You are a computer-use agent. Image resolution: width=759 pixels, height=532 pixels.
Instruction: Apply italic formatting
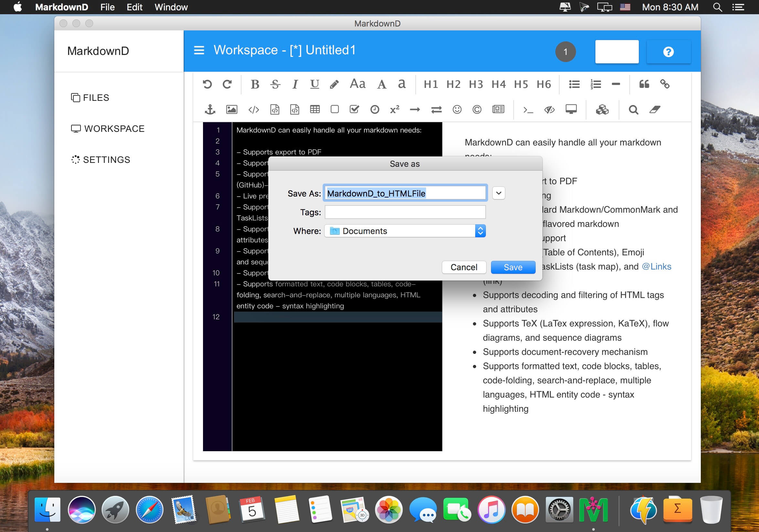pyautogui.click(x=295, y=84)
